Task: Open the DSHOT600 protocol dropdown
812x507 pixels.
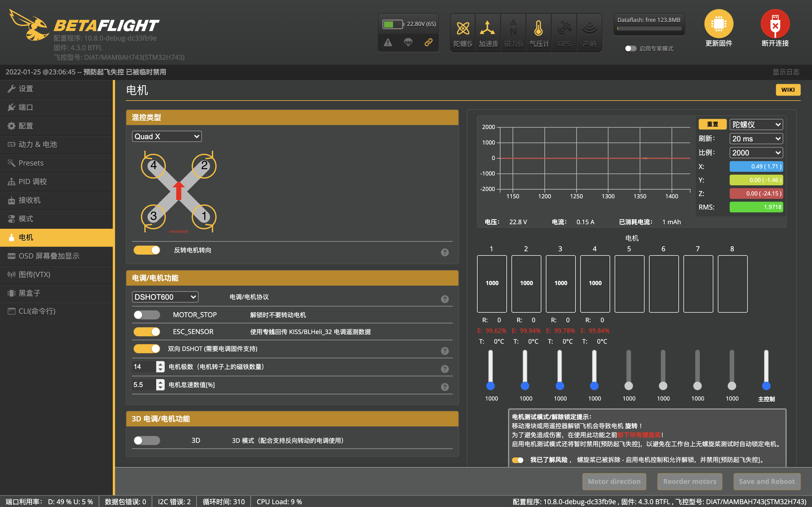Action: pos(165,297)
